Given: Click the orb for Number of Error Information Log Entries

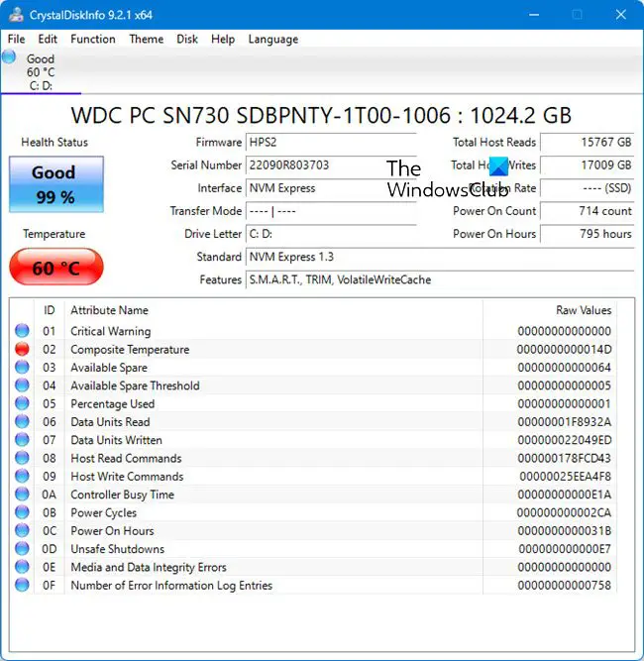Looking at the screenshot, I should [x=22, y=585].
